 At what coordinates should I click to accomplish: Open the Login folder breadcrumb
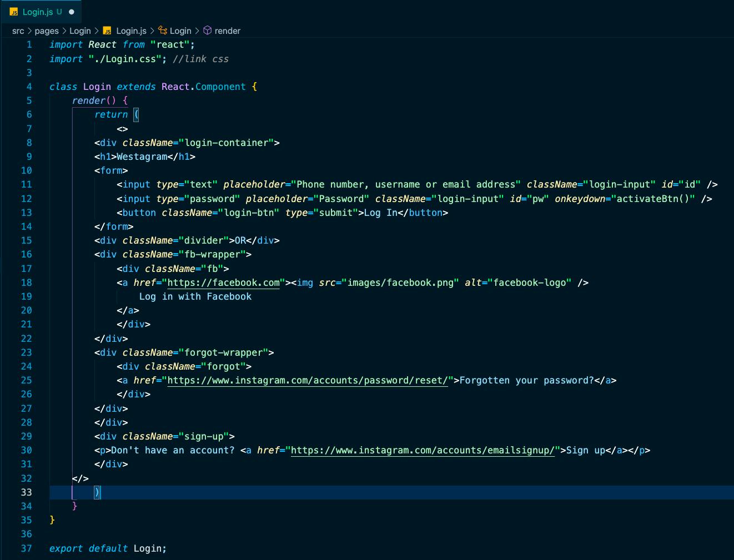point(80,31)
